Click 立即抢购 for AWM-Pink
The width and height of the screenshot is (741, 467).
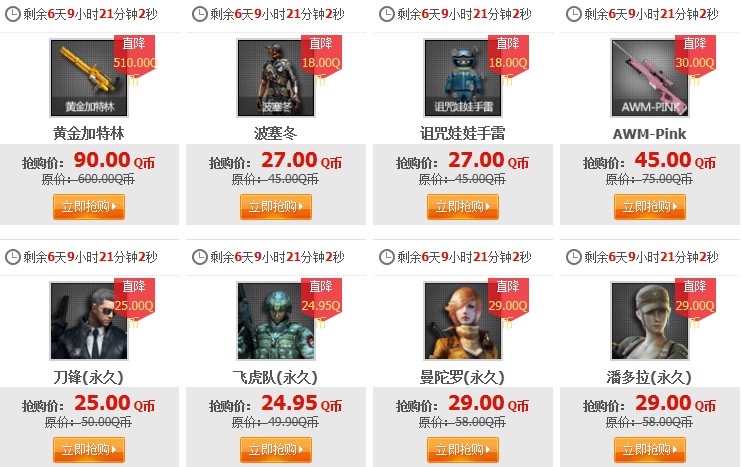coord(650,207)
